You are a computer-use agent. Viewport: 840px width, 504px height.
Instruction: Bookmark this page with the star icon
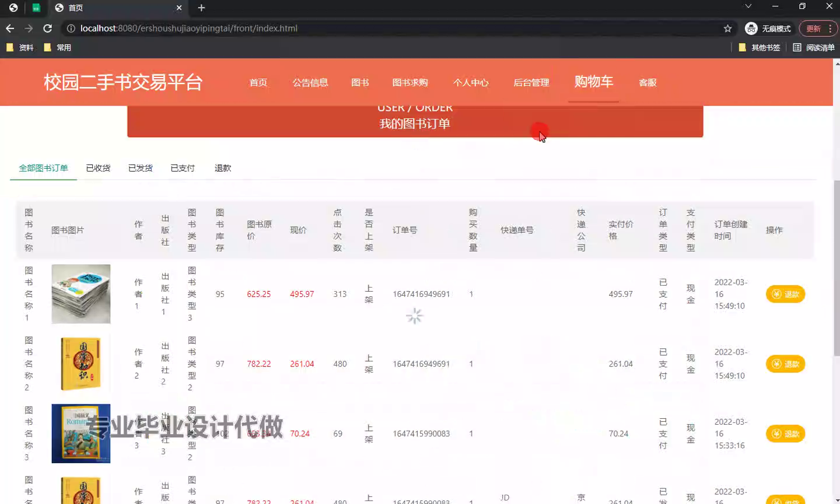coord(727,28)
